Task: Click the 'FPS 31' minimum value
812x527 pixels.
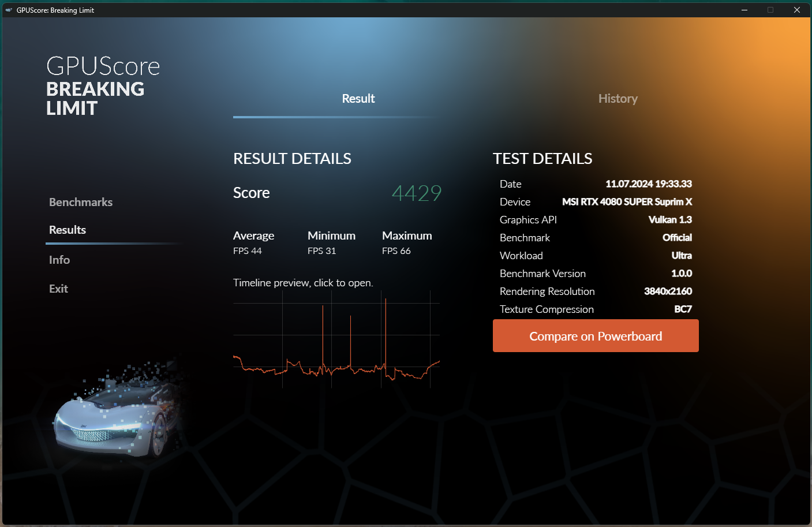Action: 322,251
